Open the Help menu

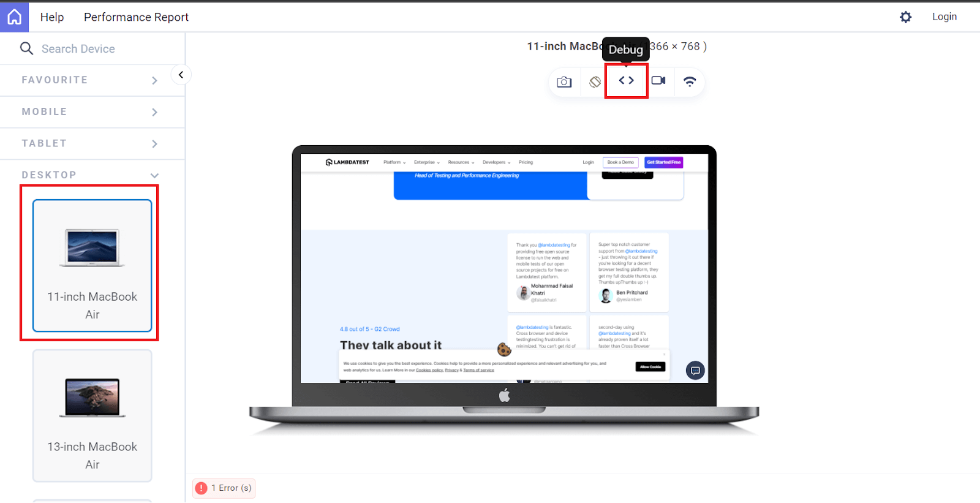tap(52, 17)
